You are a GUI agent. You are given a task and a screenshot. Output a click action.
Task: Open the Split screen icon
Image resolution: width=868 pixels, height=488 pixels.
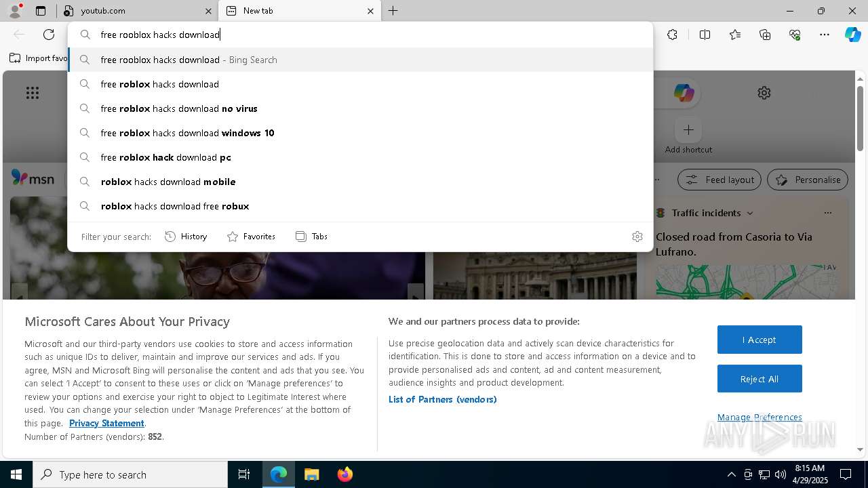[x=705, y=35]
